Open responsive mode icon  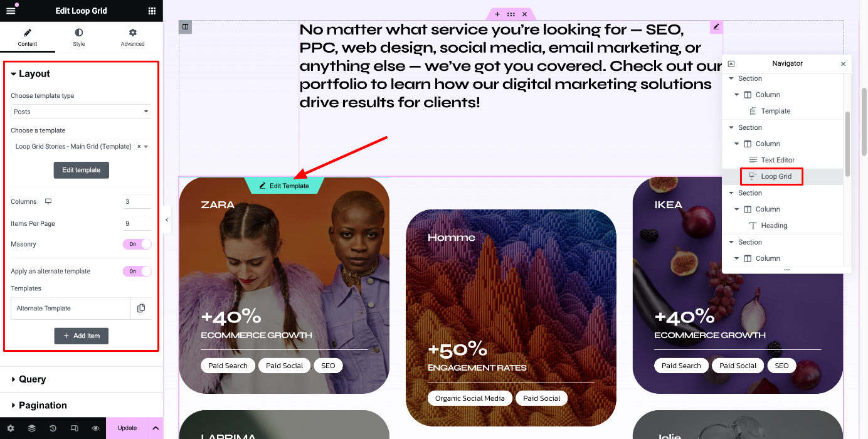coord(74,428)
